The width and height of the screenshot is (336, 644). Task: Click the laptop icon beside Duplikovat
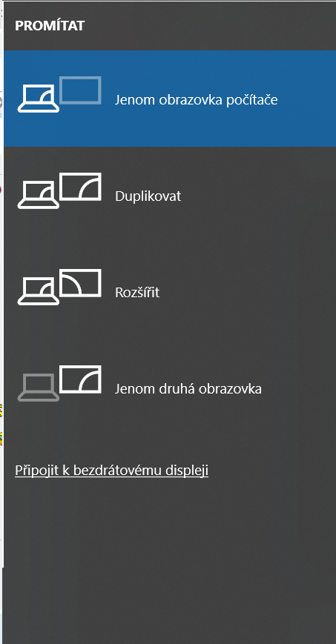click(38, 195)
